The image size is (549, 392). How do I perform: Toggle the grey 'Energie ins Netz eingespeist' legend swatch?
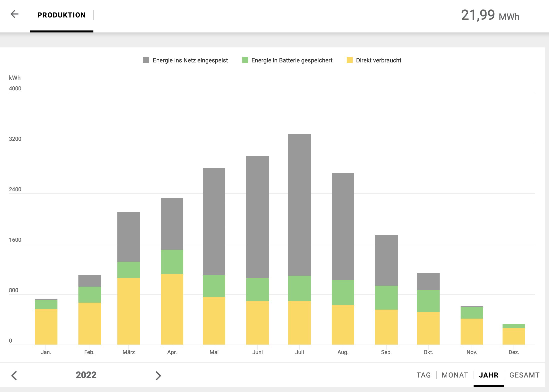(x=146, y=60)
